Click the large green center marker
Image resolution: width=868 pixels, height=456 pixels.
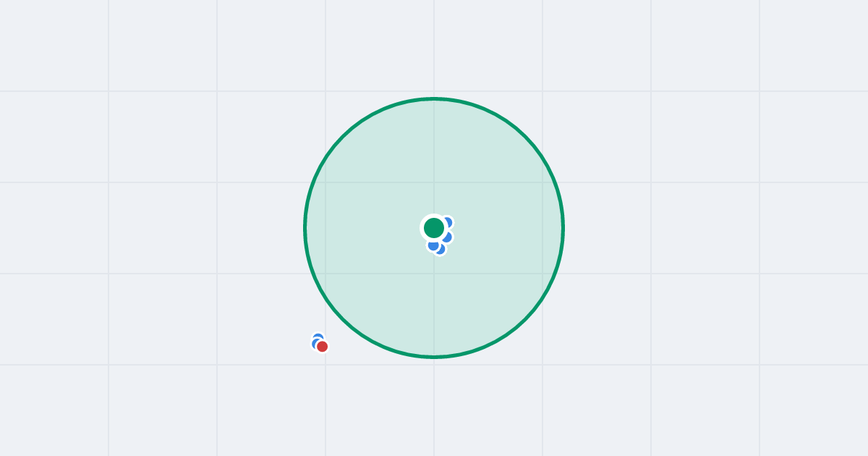coord(434,228)
